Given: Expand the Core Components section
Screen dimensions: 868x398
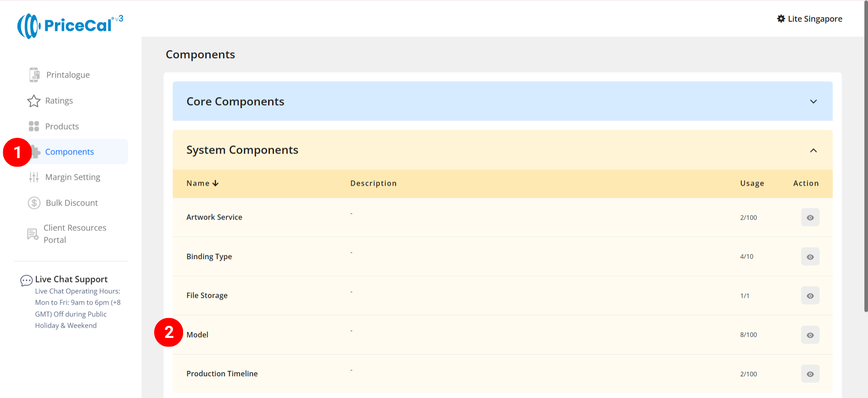Looking at the screenshot, I should click(813, 102).
